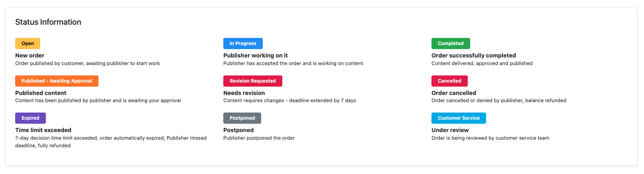Click the green Completed status badge
Screen dimensions: 644x174
451,43
